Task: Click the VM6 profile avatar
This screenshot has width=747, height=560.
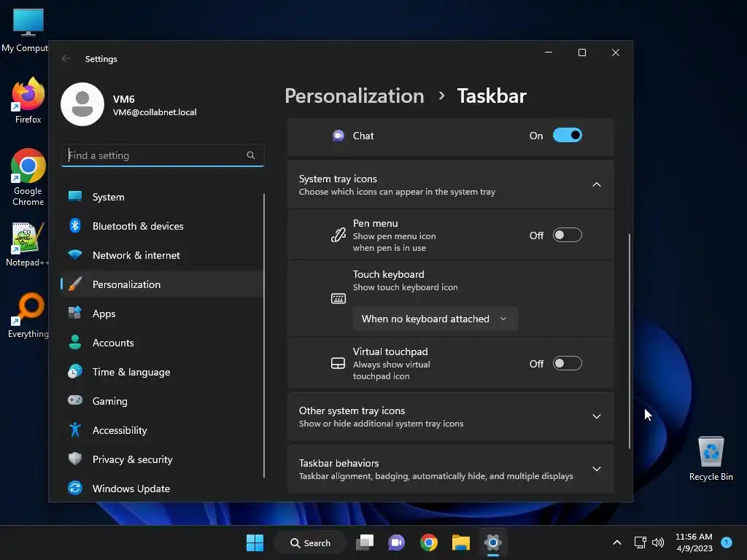Action: [x=82, y=104]
